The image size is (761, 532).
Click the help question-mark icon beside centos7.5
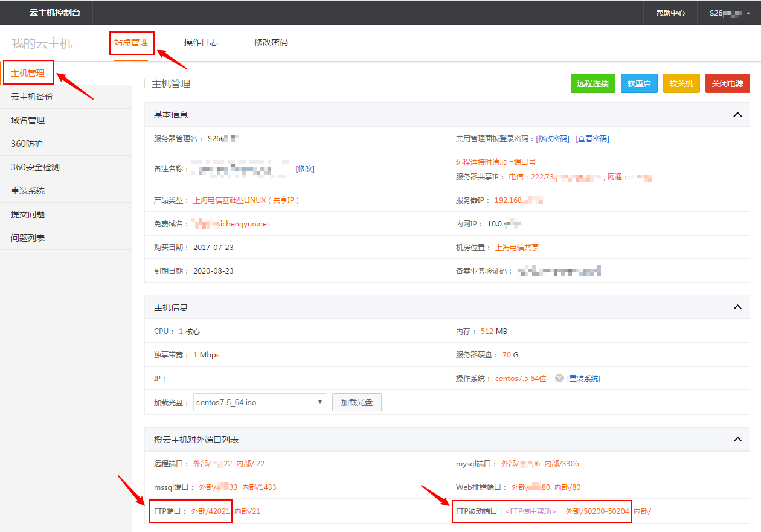[559, 379]
